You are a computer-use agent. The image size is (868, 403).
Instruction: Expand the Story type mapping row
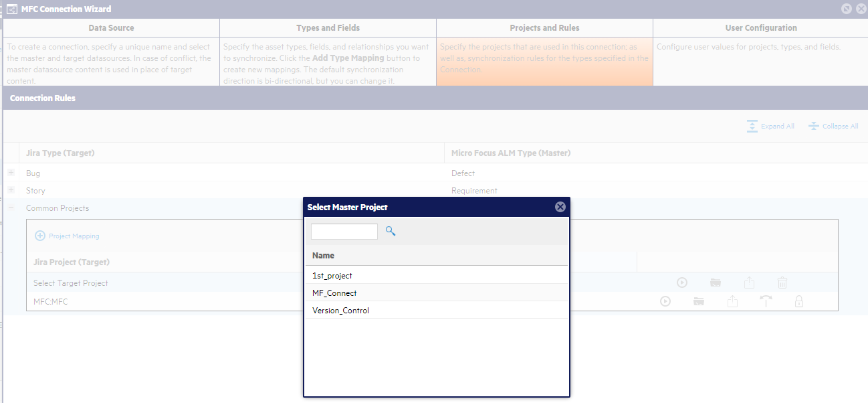coord(10,190)
